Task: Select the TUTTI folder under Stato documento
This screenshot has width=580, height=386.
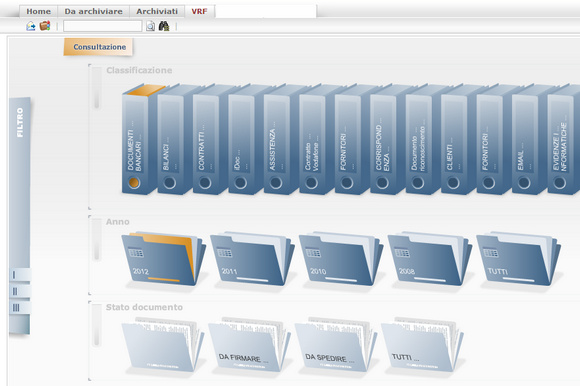Action: [x=422, y=345]
